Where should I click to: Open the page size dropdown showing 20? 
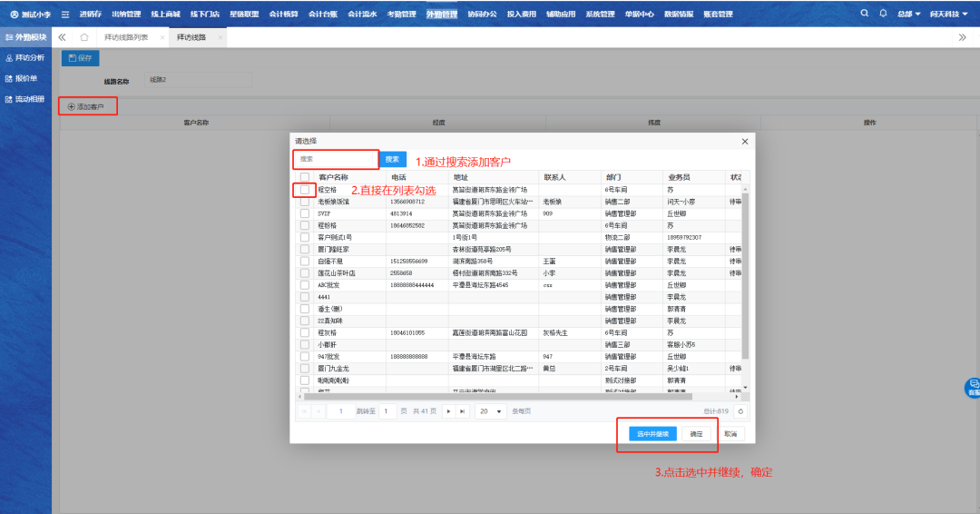[x=491, y=411]
